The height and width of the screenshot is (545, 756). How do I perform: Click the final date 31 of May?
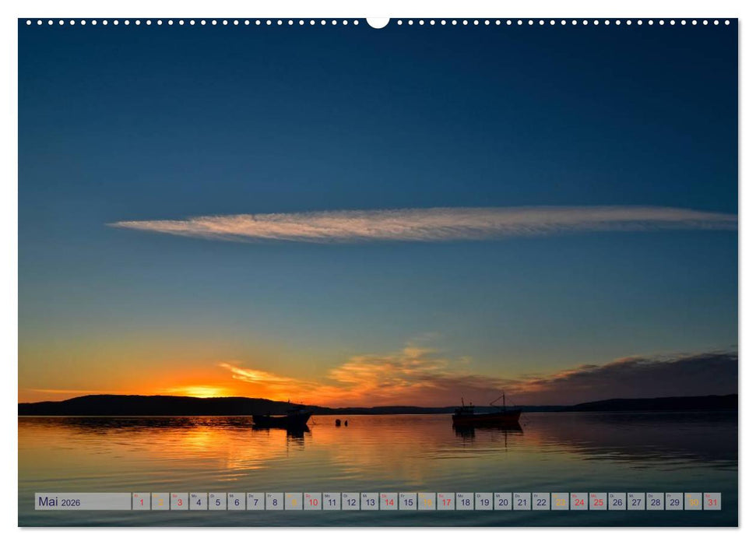click(x=713, y=502)
